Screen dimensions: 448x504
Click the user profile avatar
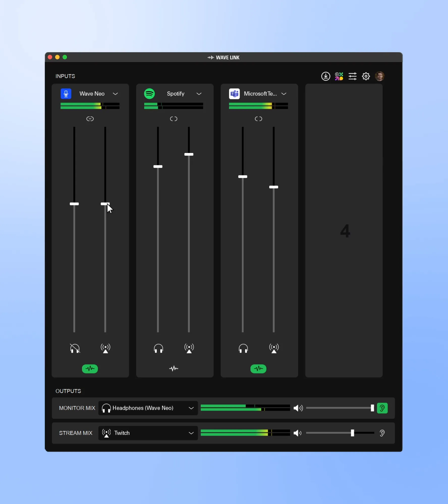point(379,76)
